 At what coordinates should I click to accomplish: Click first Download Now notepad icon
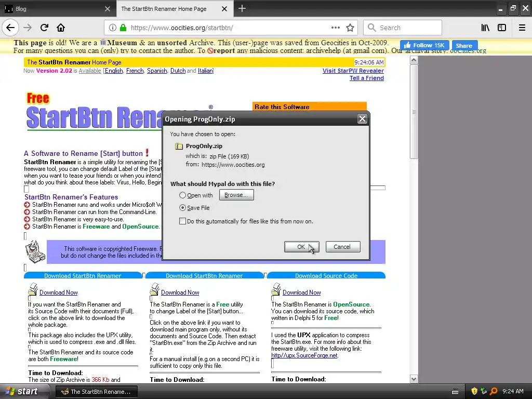point(33,289)
